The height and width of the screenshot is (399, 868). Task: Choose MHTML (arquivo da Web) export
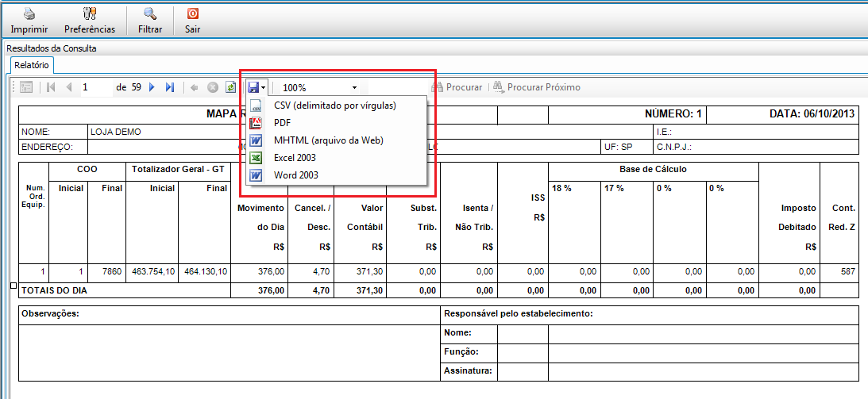tap(335, 140)
